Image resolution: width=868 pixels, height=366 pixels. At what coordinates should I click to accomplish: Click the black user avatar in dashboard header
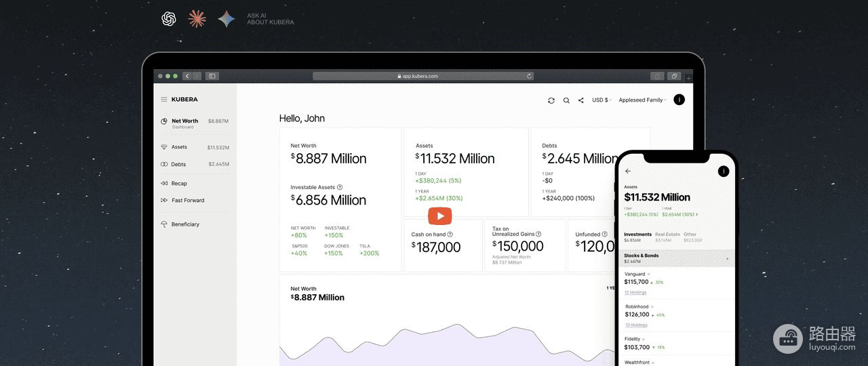coord(679,100)
